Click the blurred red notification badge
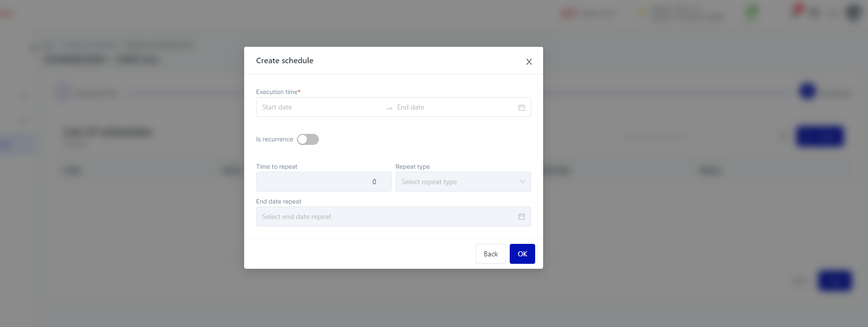 pyautogui.click(x=799, y=8)
